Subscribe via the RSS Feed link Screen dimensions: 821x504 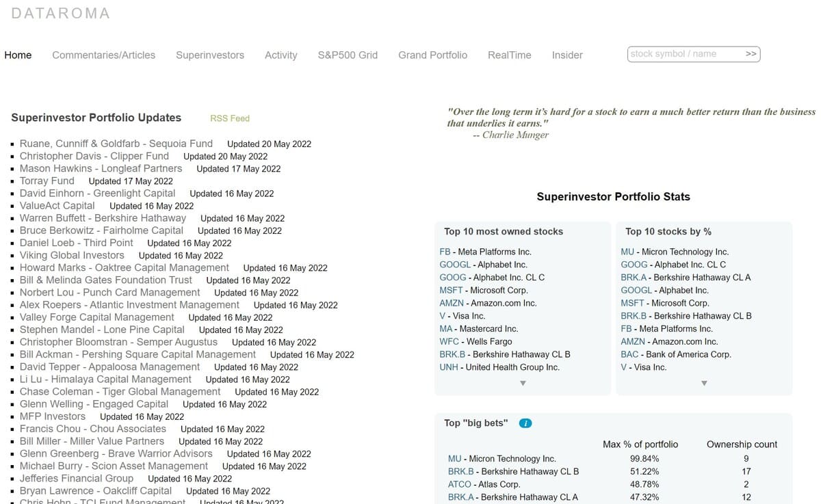(x=229, y=118)
